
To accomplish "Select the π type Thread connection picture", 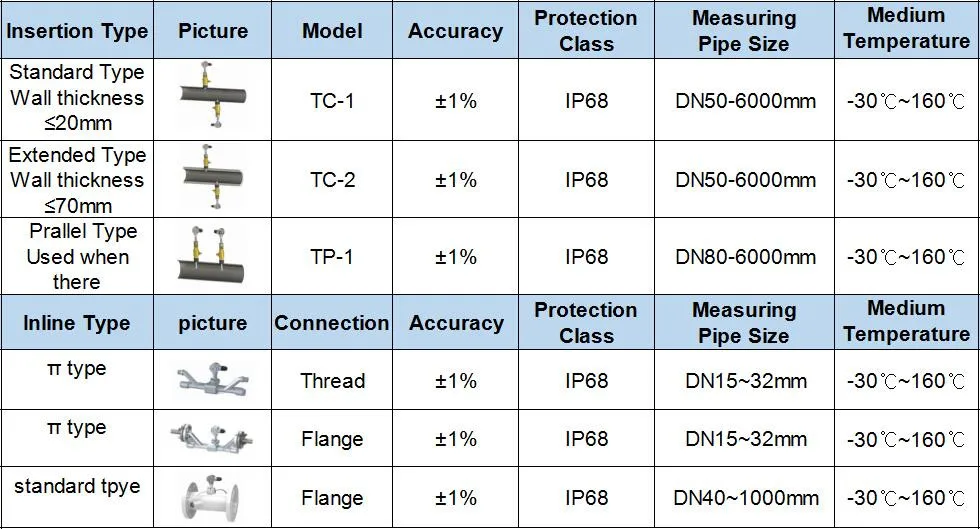I will pos(212,378).
